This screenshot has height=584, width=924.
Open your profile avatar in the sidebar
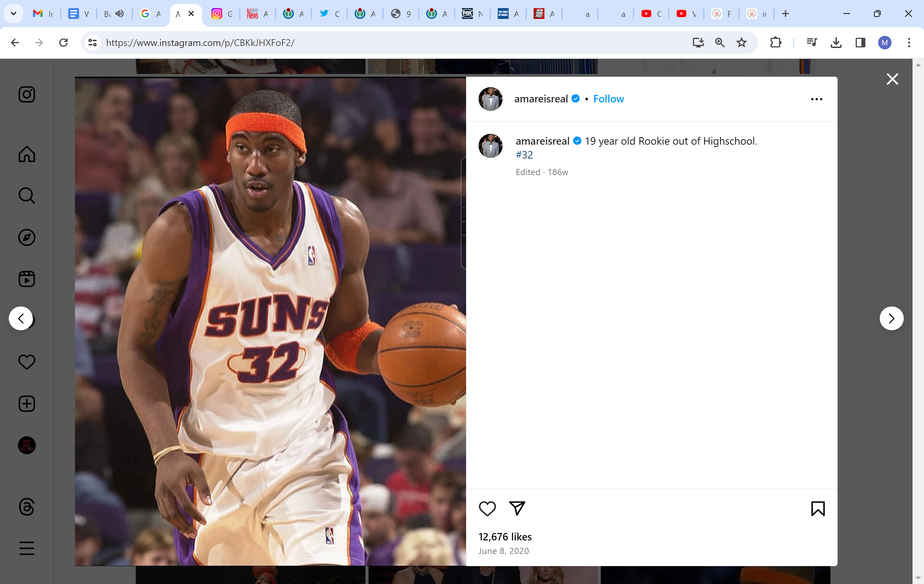pos(27,445)
